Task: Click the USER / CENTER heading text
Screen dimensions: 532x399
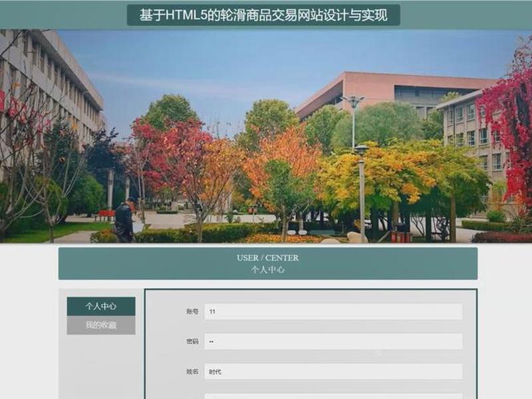Action: [268, 258]
